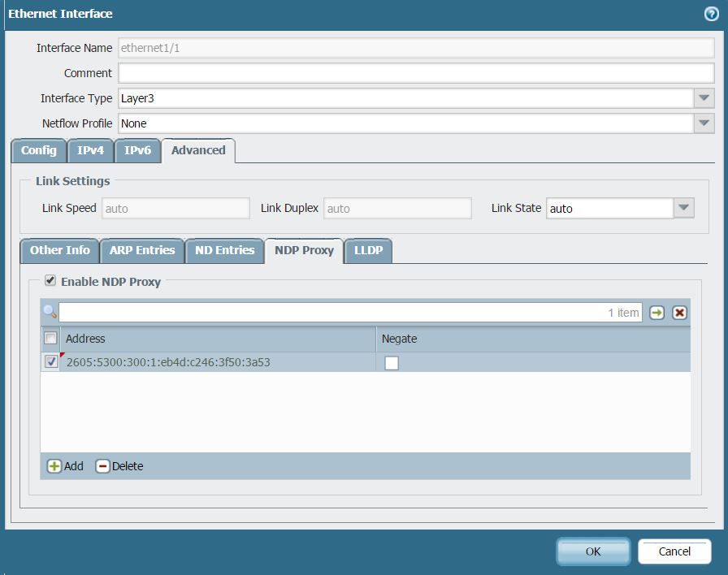
Task: Click the red X clear filter icon
Action: coord(679,313)
